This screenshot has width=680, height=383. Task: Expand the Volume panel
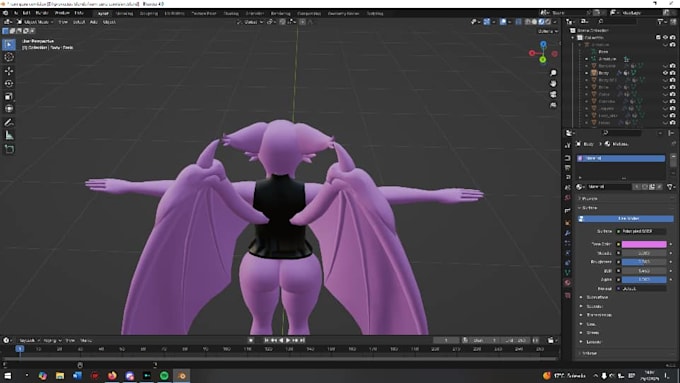pyautogui.click(x=588, y=354)
